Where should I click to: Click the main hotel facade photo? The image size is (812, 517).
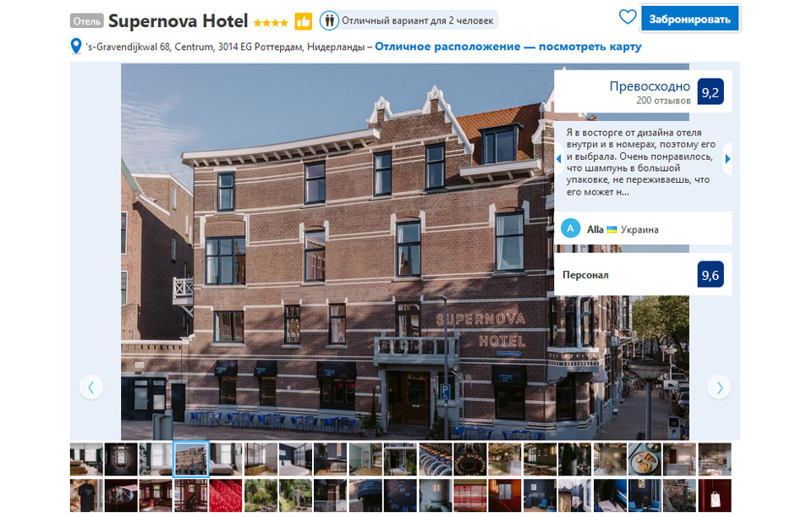[338, 254]
